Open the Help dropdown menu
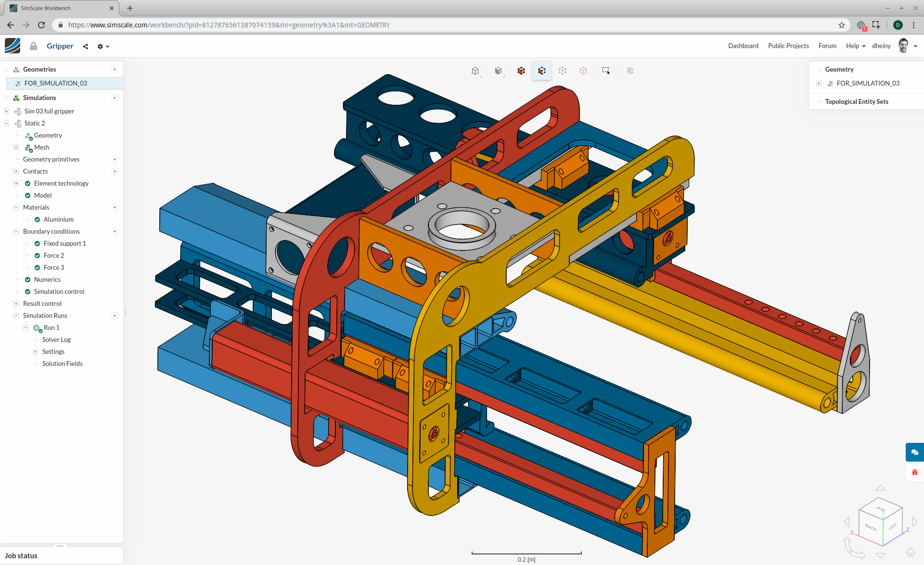The height and width of the screenshot is (565, 924). pos(855,46)
